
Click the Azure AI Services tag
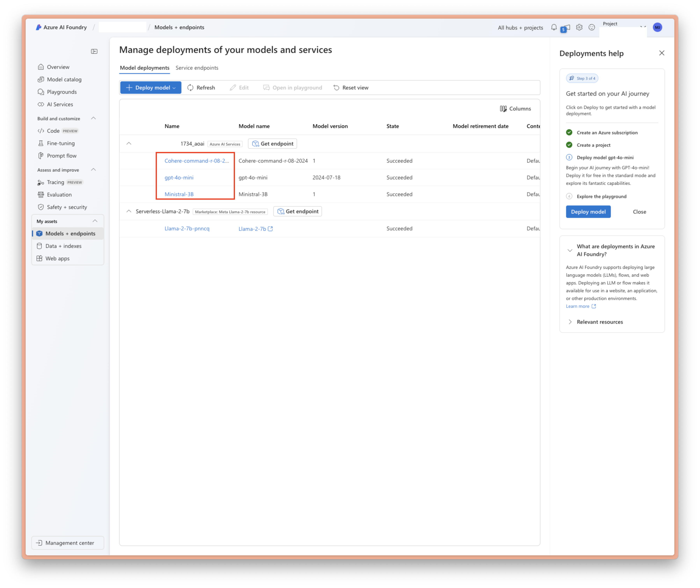coord(225,144)
